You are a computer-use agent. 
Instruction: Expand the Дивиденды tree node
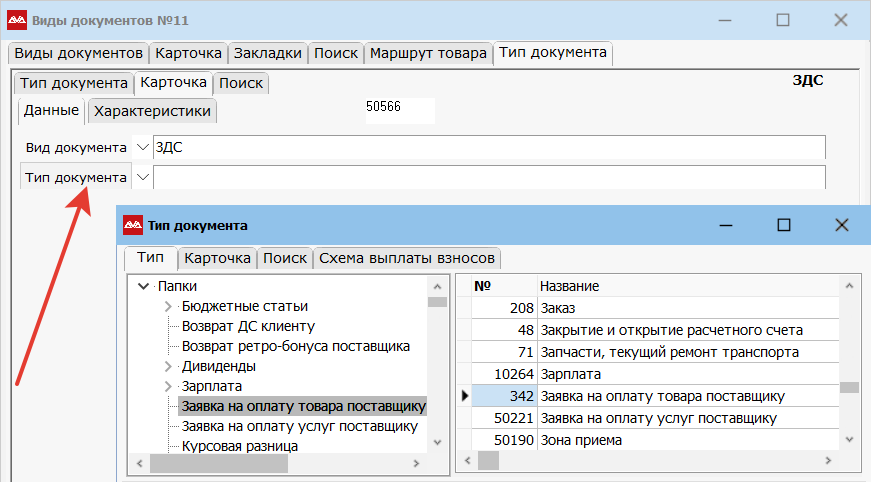[168, 366]
